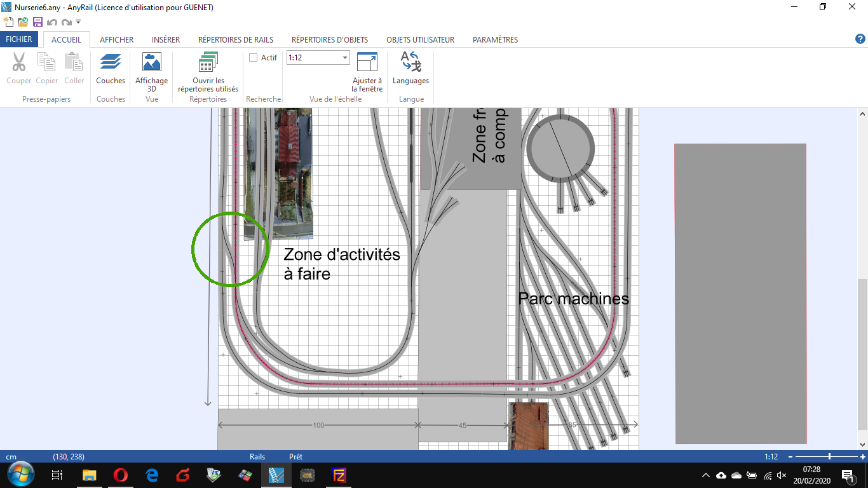Click the zoom out minus button
The height and width of the screenshot is (488, 868).
(x=790, y=457)
